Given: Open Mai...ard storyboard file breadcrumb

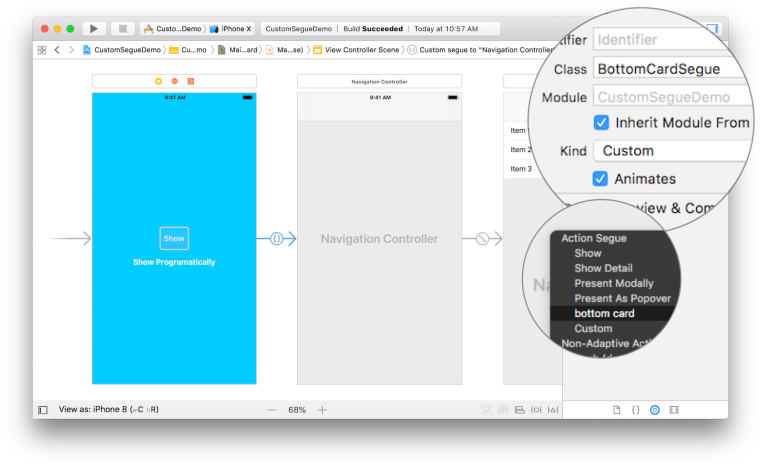Looking at the screenshot, I should pos(238,50).
